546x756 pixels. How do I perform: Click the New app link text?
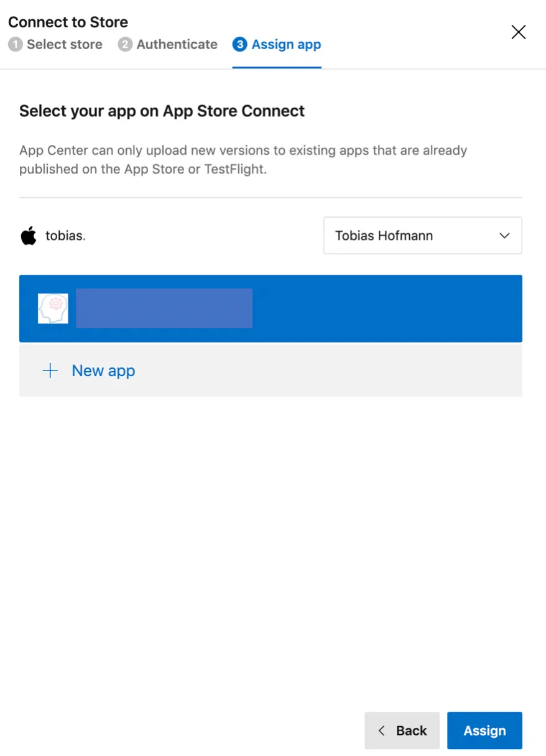[x=103, y=371]
